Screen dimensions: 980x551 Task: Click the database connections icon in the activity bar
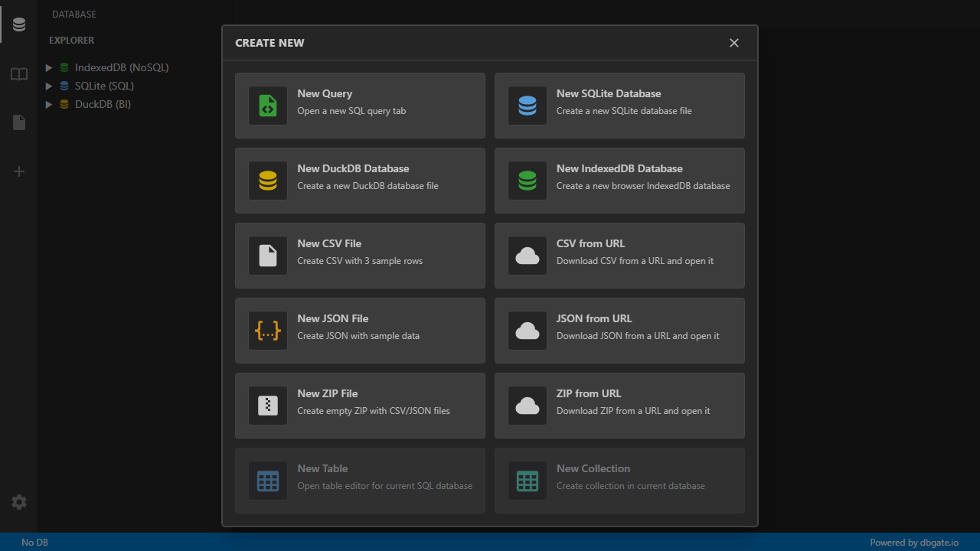coord(18,24)
